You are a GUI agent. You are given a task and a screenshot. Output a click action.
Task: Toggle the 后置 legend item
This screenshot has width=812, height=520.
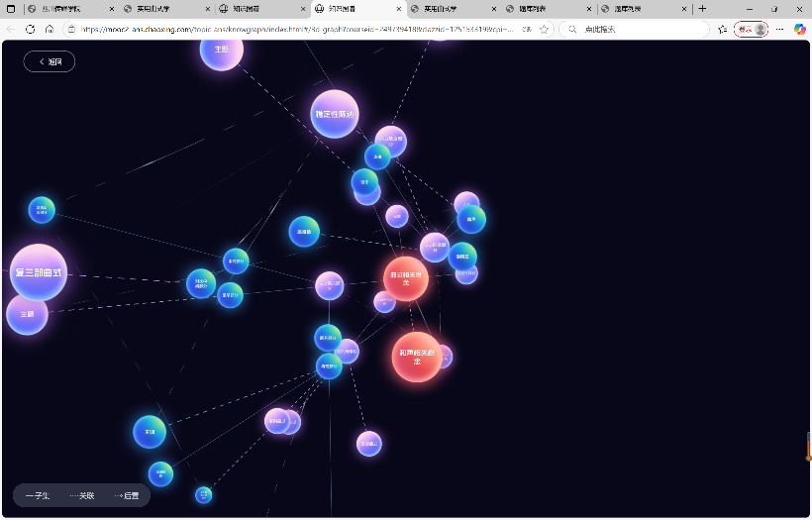tap(127, 495)
